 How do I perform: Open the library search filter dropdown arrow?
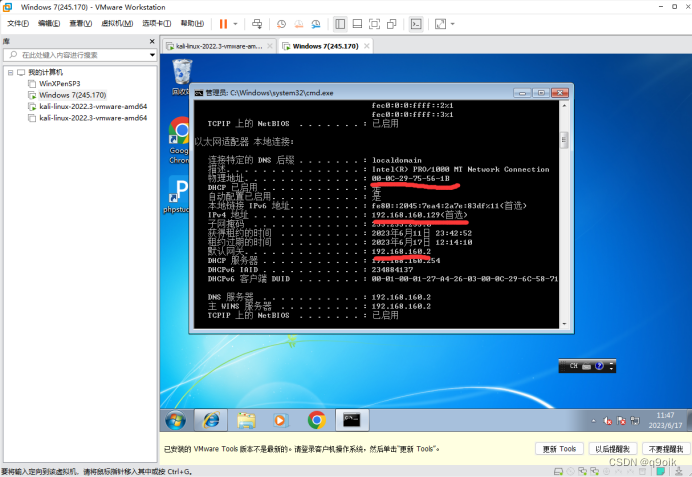tap(152, 55)
